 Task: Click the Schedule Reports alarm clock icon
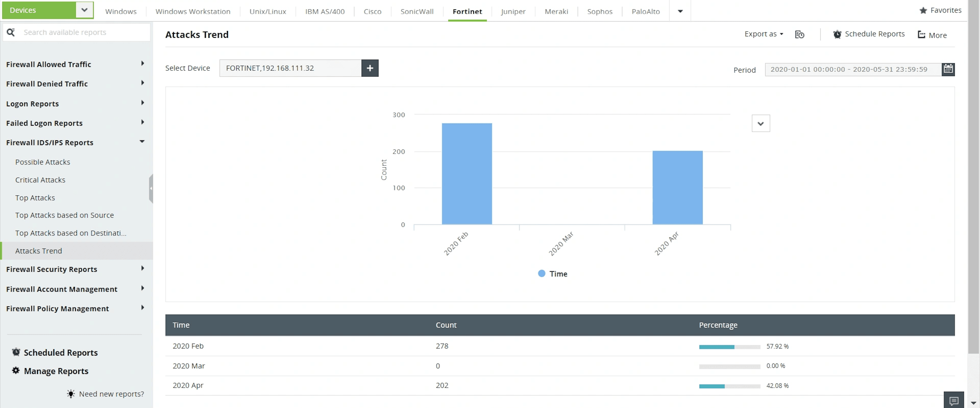point(837,34)
